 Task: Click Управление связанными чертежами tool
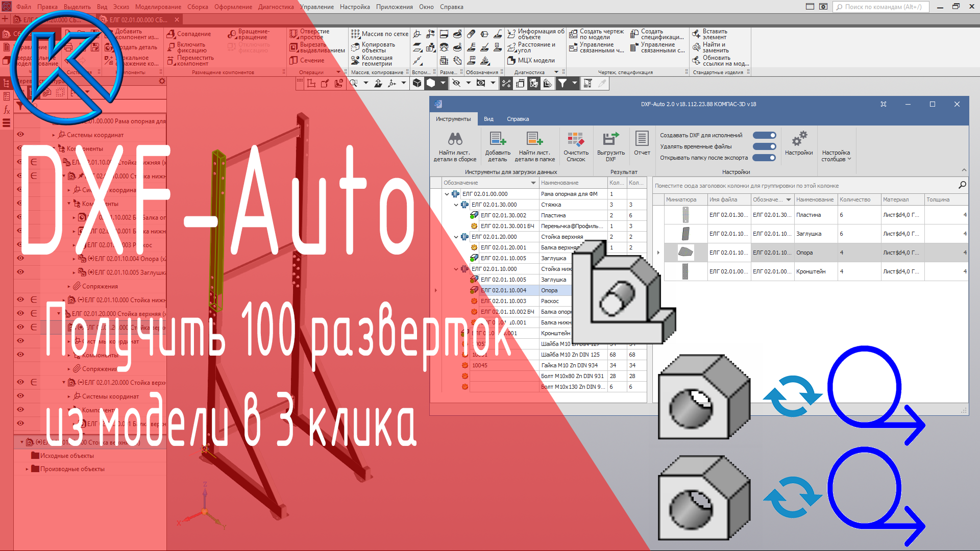pos(597,47)
